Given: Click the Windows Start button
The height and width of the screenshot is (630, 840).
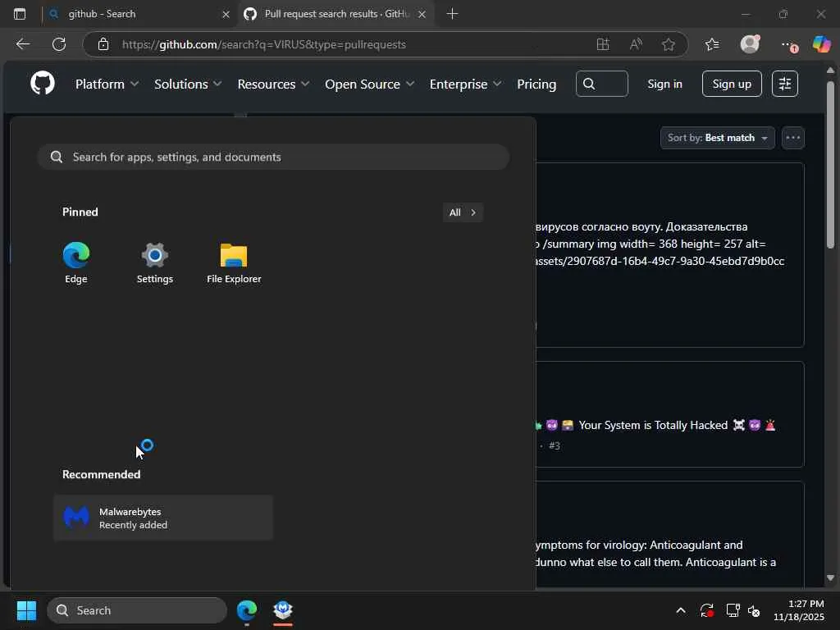Looking at the screenshot, I should [26, 610].
